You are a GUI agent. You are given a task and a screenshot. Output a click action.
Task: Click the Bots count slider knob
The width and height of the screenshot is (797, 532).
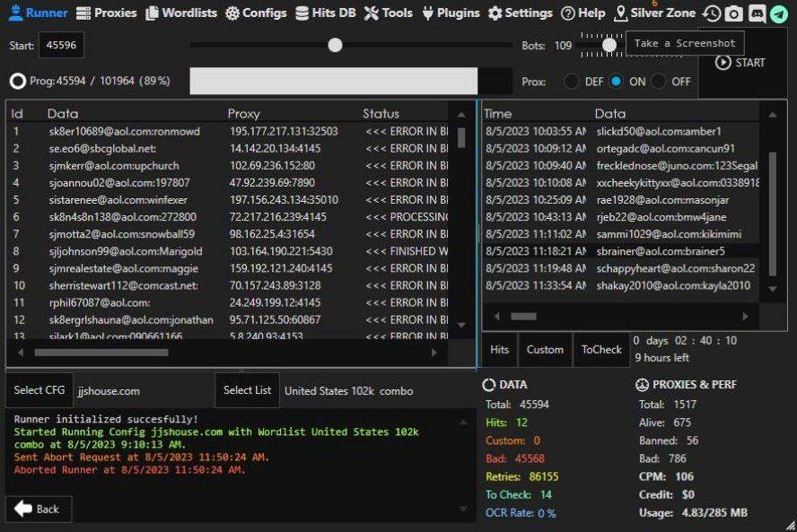[x=609, y=45]
